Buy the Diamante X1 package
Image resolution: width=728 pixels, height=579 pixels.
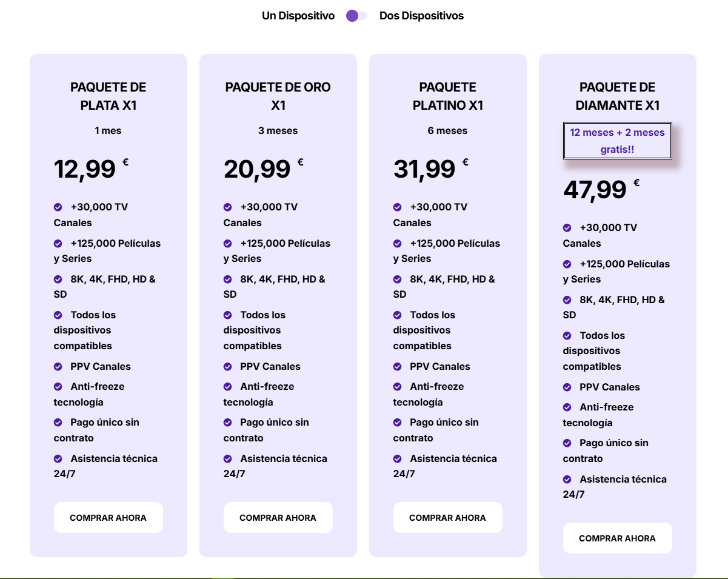(x=617, y=538)
